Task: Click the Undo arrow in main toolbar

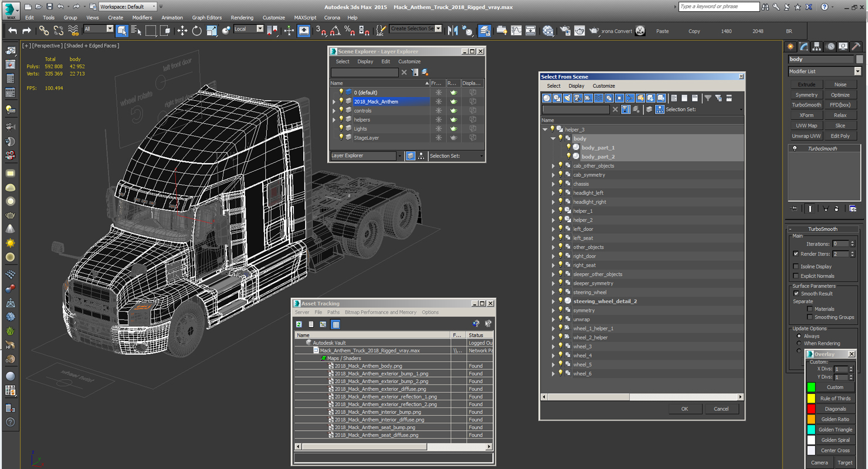Action: [x=12, y=30]
